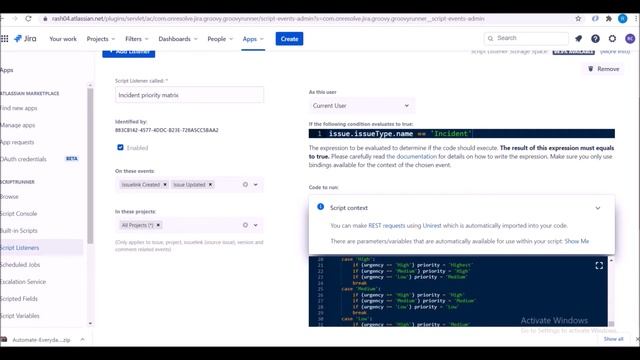Clear all selected projects
Image resolution: width=640 pixels, height=360 pixels.
(245, 225)
